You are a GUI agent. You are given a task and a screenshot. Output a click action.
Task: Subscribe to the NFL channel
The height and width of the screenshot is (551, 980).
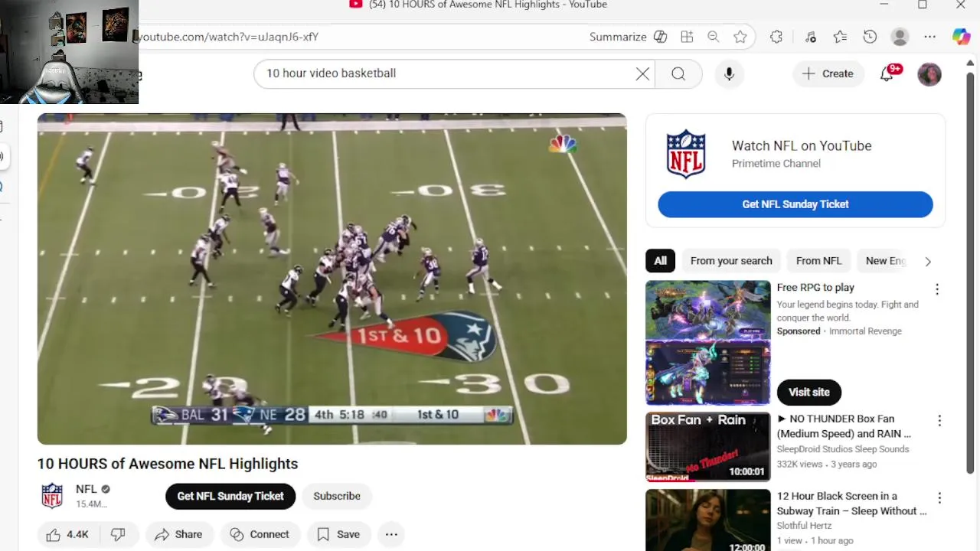(x=337, y=496)
